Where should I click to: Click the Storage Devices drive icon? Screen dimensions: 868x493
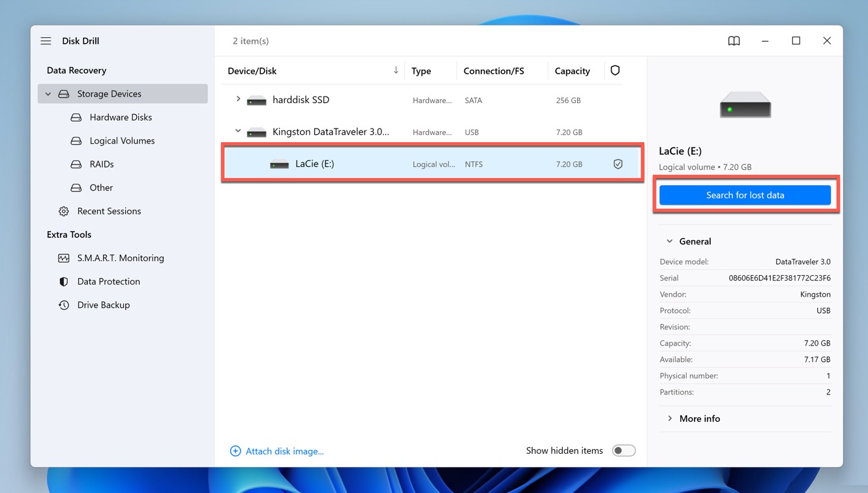[63, 94]
